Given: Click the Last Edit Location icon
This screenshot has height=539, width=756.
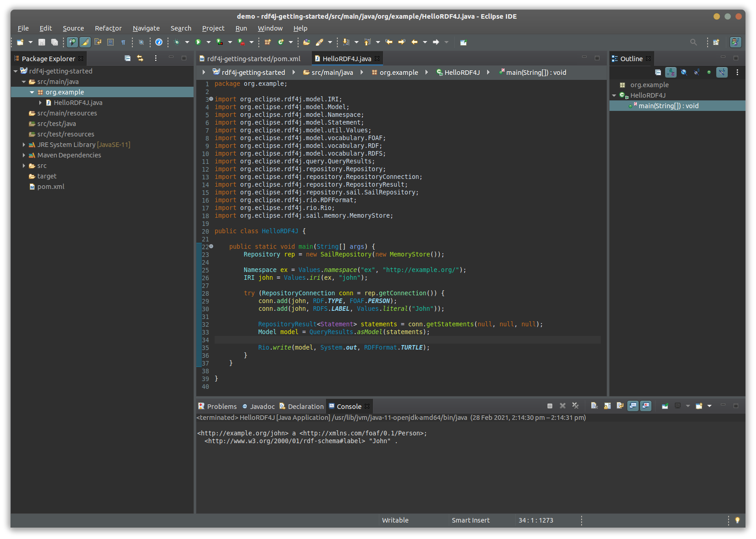Looking at the screenshot, I should tap(389, 42).
